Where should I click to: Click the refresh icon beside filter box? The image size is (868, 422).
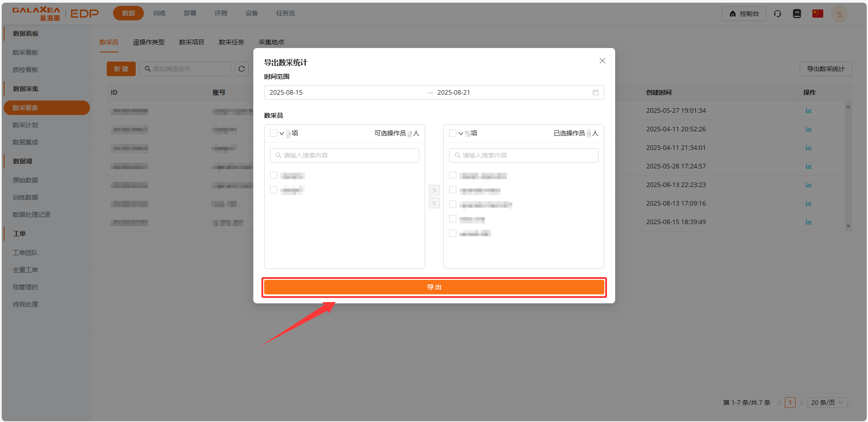click(242, 69)
